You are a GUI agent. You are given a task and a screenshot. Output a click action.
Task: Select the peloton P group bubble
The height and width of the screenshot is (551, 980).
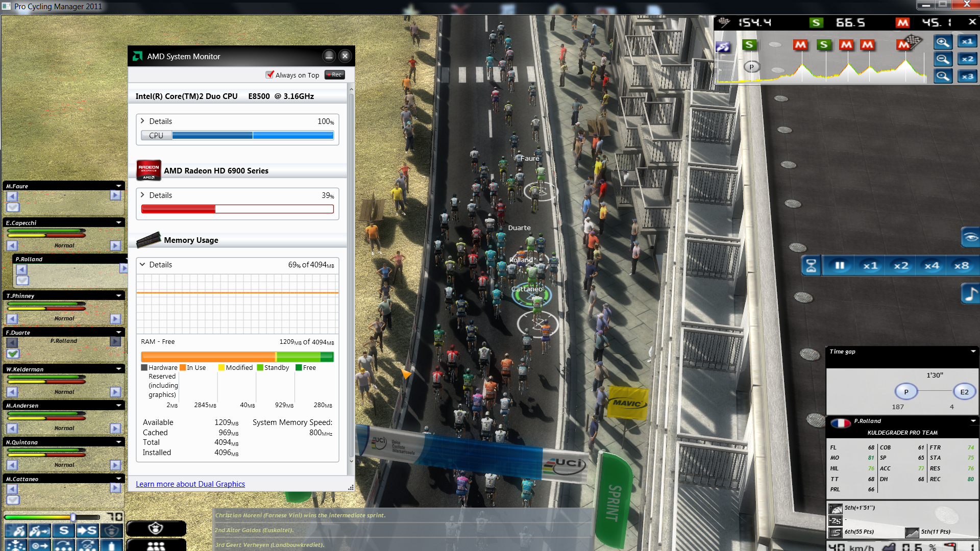coord(906,392)
